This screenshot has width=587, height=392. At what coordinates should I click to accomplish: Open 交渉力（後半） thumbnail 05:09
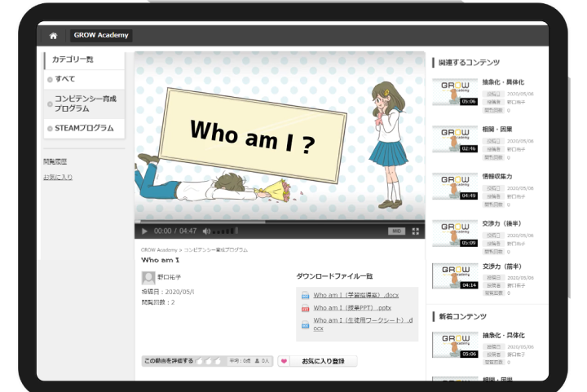pyautogui.click(x=455, y=233)
